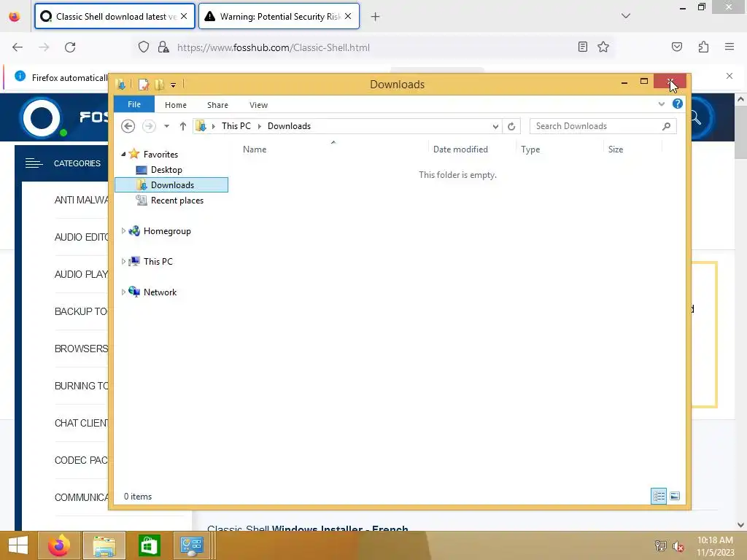The image size is (747, 560).
Task: Minimize the Downloads window
Action: 624,82
